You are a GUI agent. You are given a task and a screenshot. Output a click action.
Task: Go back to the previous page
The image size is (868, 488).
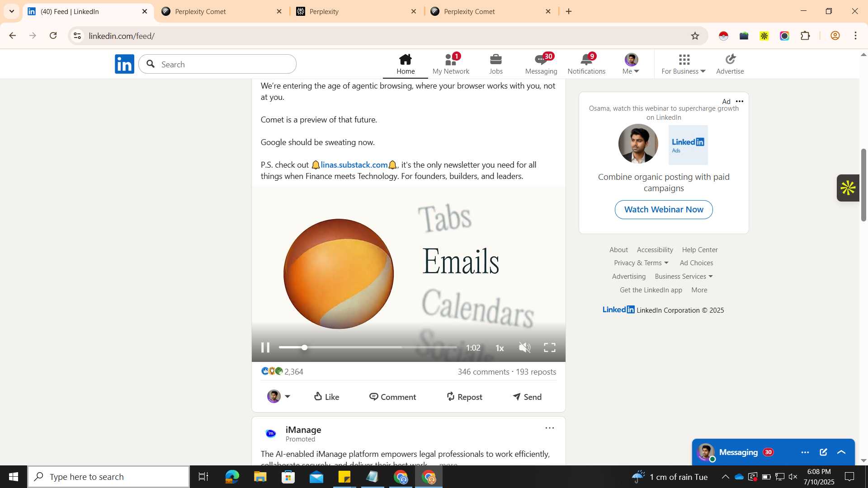coord(12,36)
